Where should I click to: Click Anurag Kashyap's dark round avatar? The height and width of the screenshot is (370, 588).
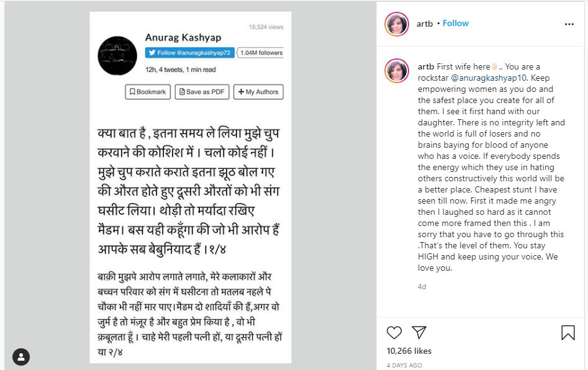pos(117,55)
